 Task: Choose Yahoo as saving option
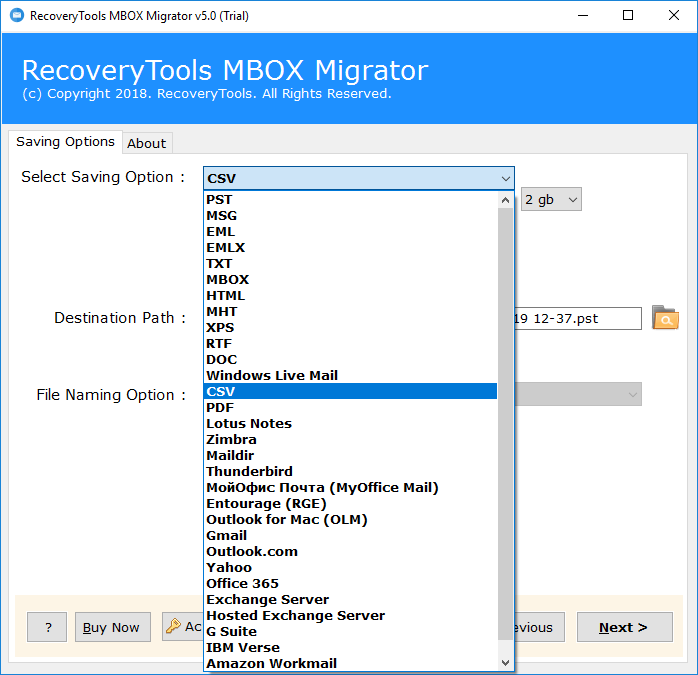click(x=351, y=568)
